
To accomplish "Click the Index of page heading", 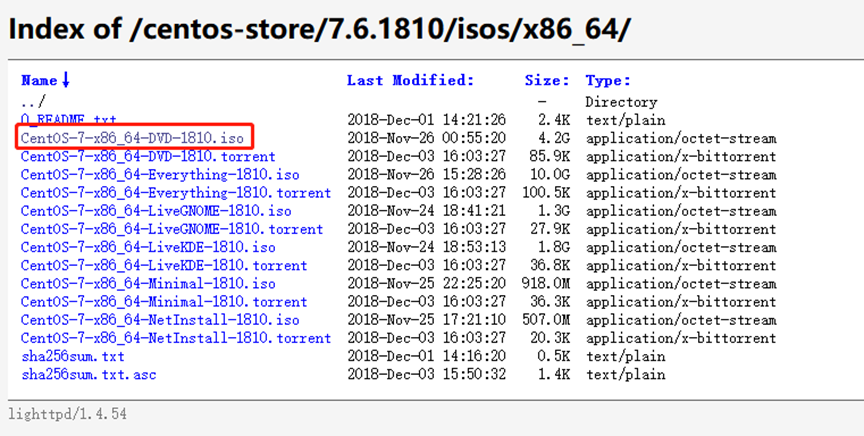I will coord(318,29).
